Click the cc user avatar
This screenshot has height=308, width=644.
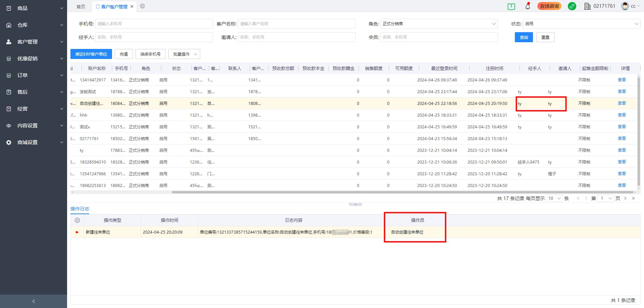pos(625,6)
